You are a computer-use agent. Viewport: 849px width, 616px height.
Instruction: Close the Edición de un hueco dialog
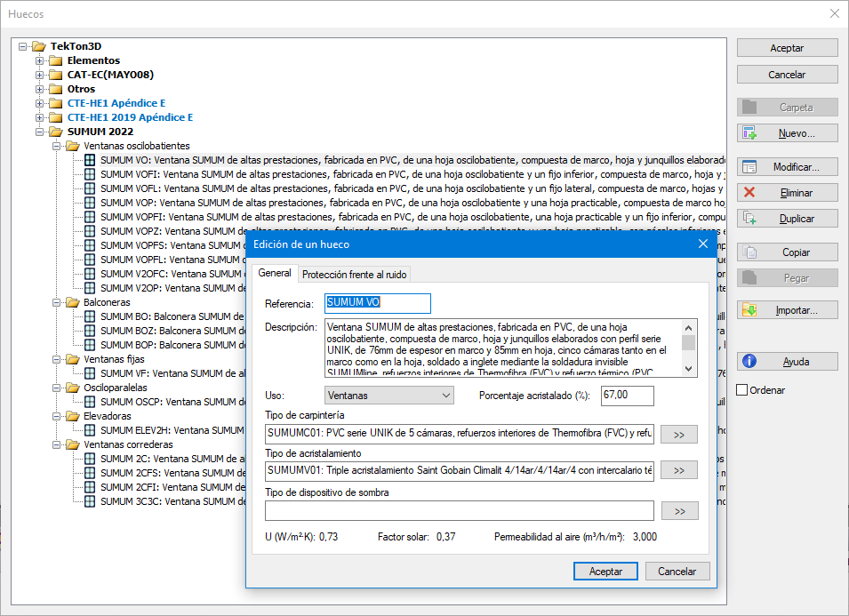coord(703,244)
